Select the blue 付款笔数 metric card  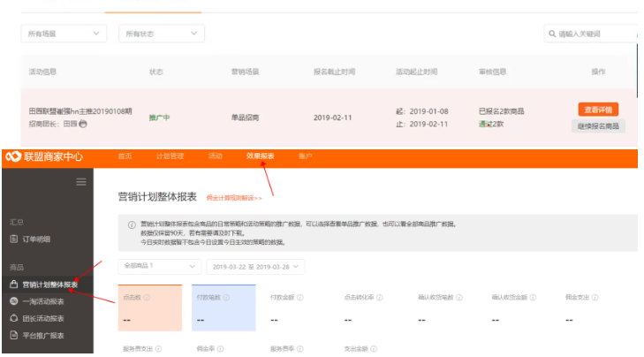coord(224,308)
